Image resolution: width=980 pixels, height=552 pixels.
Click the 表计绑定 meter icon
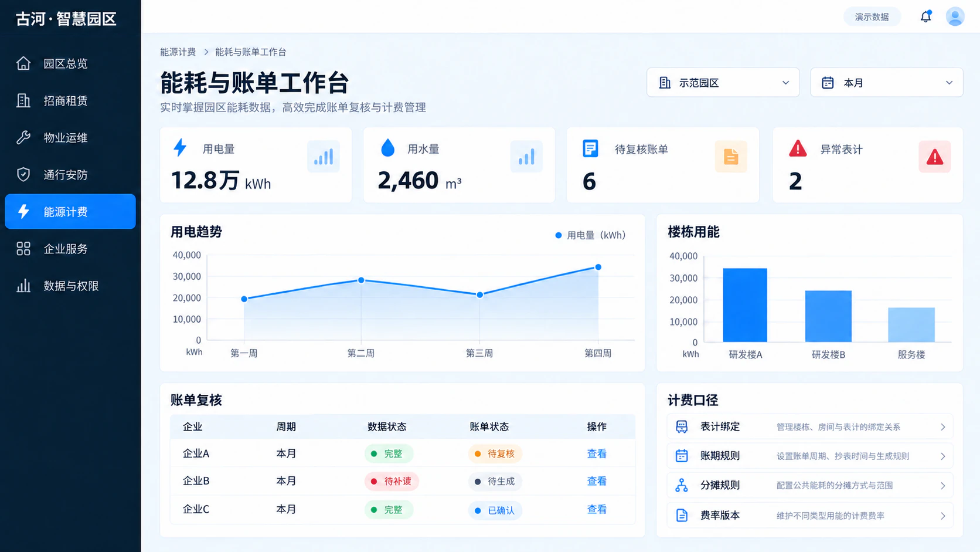(x=682, y=427)
